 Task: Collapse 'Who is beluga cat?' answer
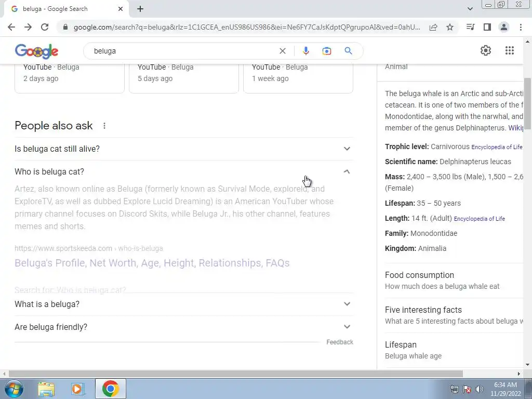tap(183, 171)
